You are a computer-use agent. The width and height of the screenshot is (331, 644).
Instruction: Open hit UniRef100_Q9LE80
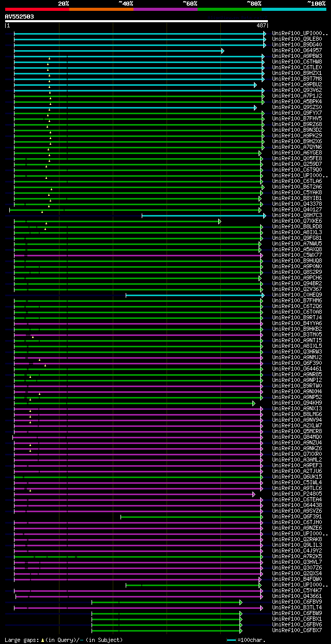point(297,39)
